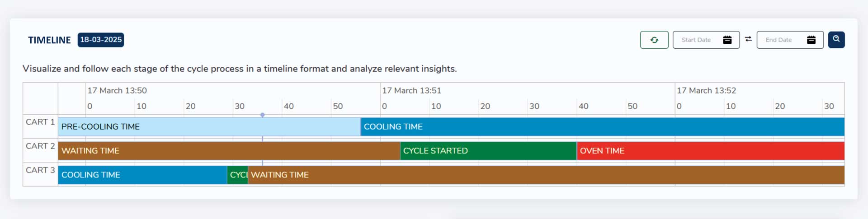Select Cart 3 COOLING TIME bar
The height and width of the screenshot is (219, 868).
[142, 175]
